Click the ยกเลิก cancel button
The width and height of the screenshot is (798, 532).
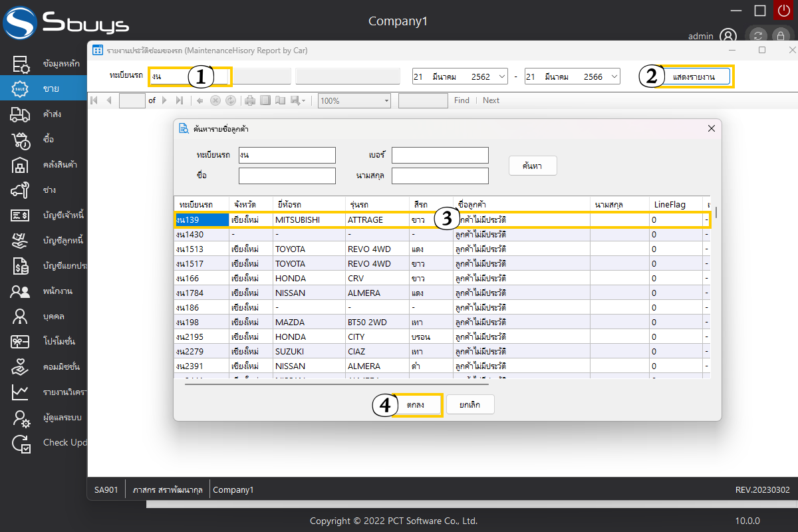coord(470,404)
